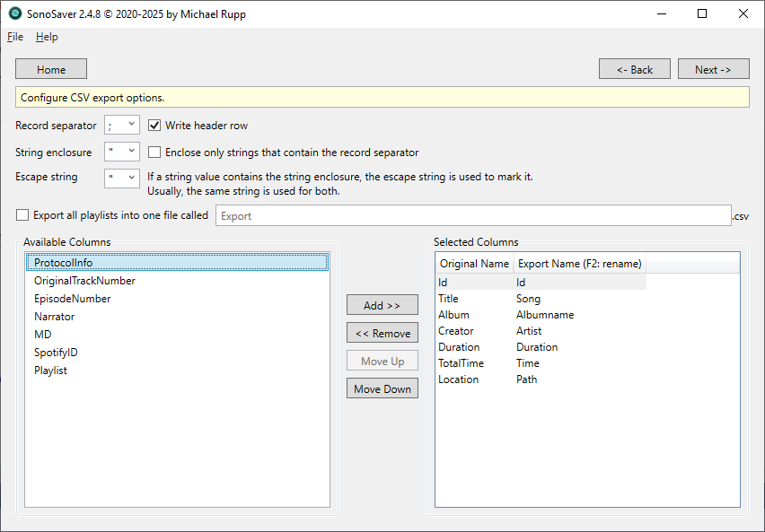Proceed using the Next button
The image size is (765, 532).
pyautogui.click(x=713, y=68)
